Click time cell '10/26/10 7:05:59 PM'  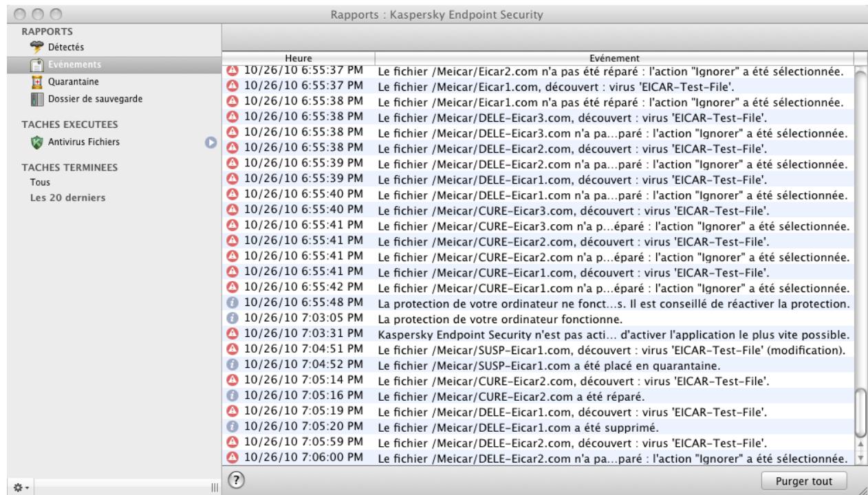point(304,442)
